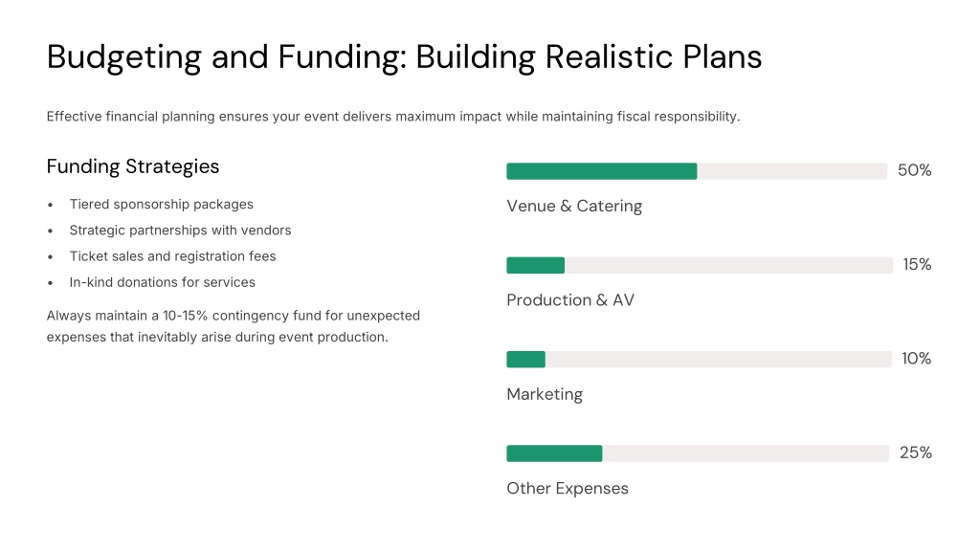
Task: Click the Effective financial planning subtitle text
Action: tap(393, 117)
